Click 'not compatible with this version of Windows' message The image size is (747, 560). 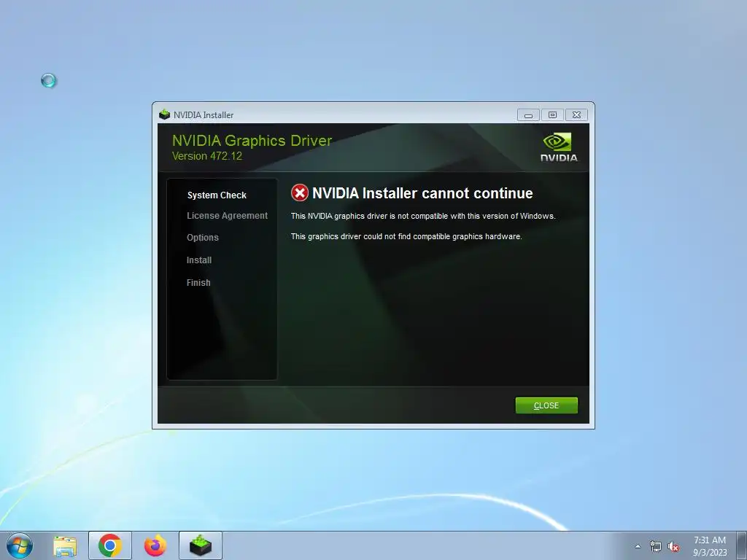[x=423, y=216]
